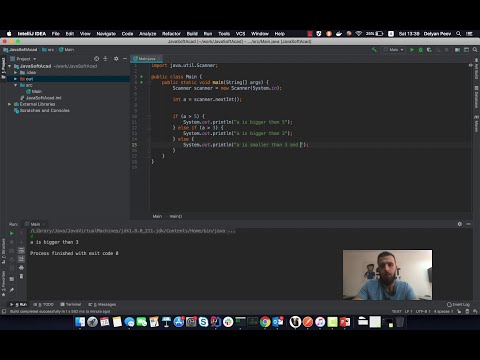Screen dimensions: 480x360
Task: Hide the Project panel with minus icon
Action: pyautogui.click(x=125, y=59)
